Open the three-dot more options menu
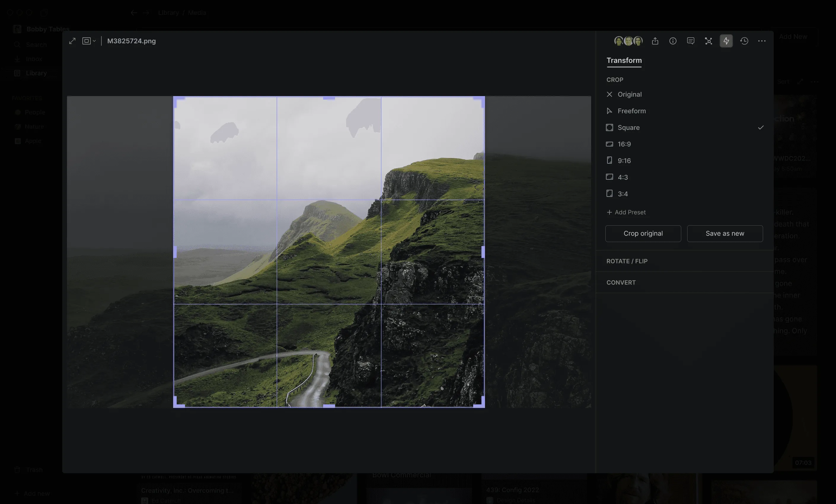This screenshot has width=836, height=504. pos(762,41)
